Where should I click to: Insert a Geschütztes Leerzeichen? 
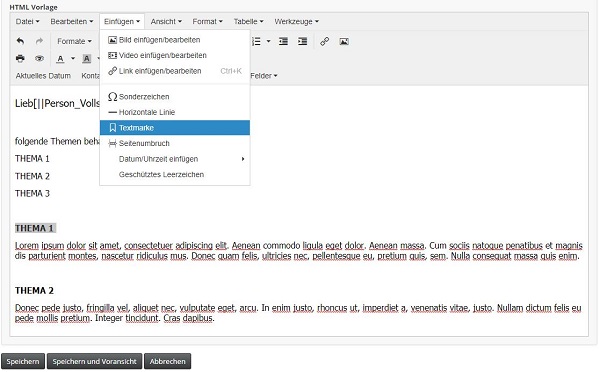click(175, 175)
